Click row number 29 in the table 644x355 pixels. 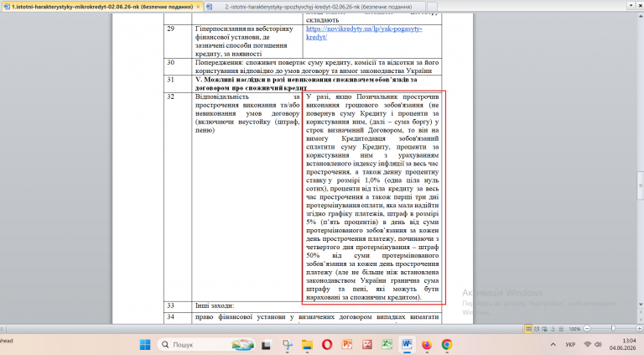pos(171,29)
